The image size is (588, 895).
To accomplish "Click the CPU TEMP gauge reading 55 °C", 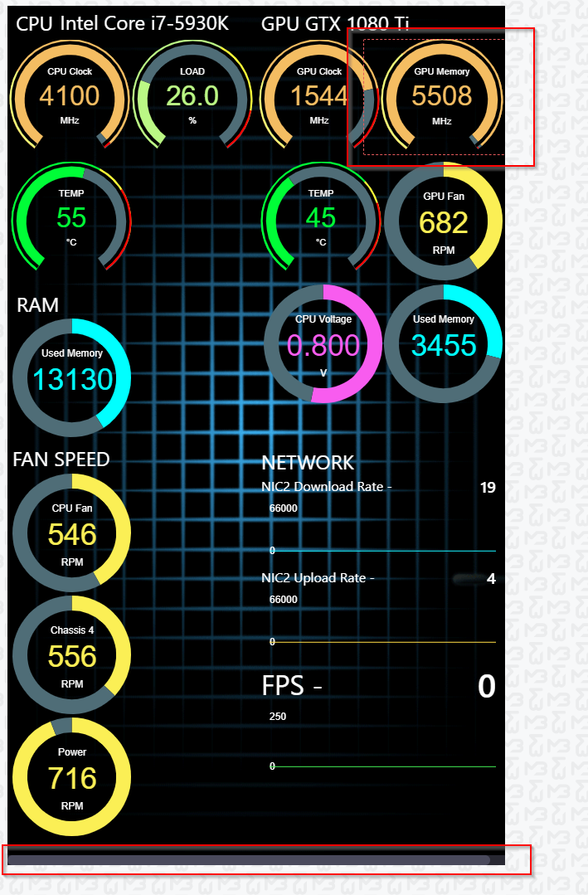I will [x=71, y=216].
